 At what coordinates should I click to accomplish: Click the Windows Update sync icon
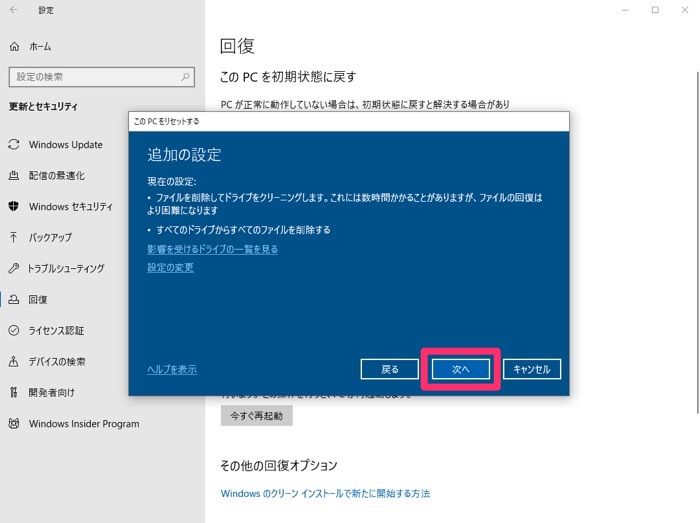(14, 145)
